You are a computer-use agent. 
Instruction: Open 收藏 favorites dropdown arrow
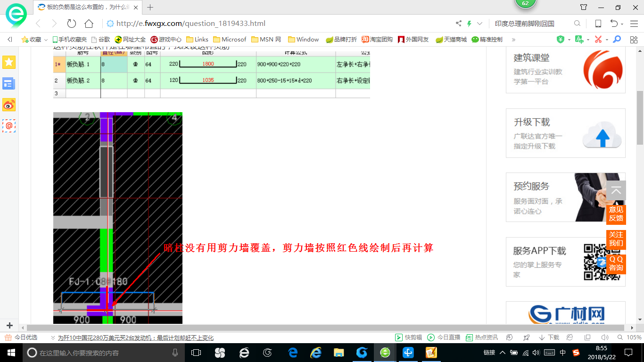click(46, 40)
